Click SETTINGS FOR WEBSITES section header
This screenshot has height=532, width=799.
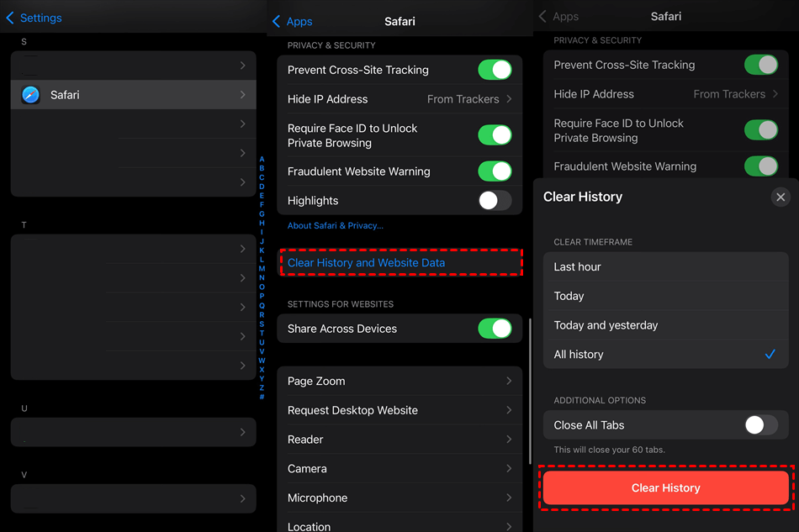click(x=341, y=304)
